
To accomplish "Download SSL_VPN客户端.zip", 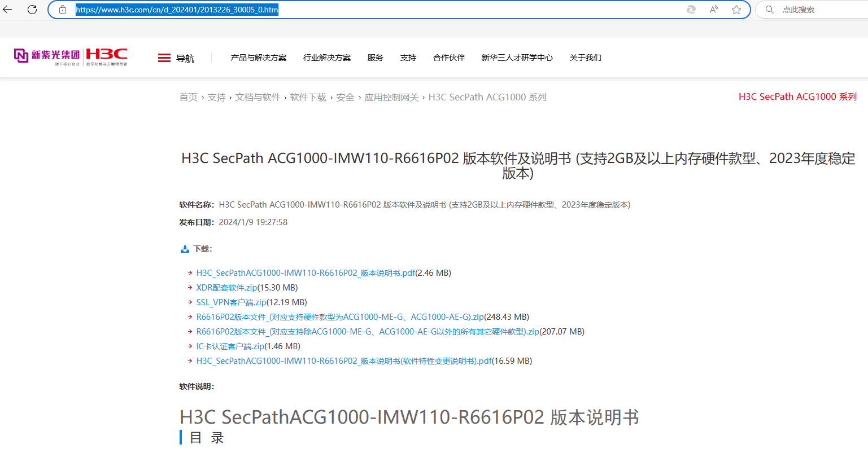I will [231, 302].
